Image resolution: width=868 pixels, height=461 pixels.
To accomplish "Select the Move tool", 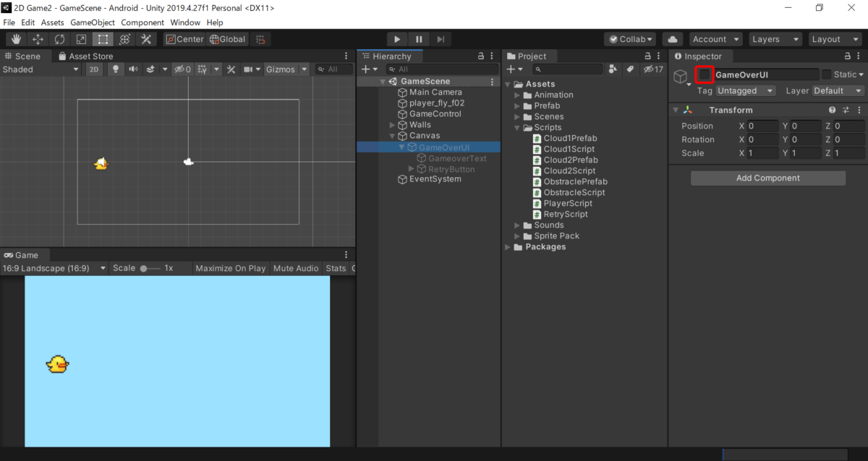I will coord(38,39).
